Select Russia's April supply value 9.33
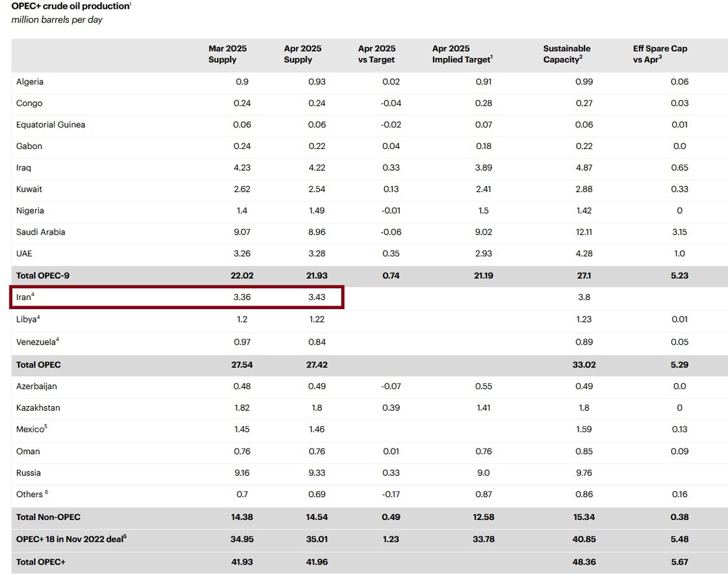728x574 pixels. pos(316,473)
